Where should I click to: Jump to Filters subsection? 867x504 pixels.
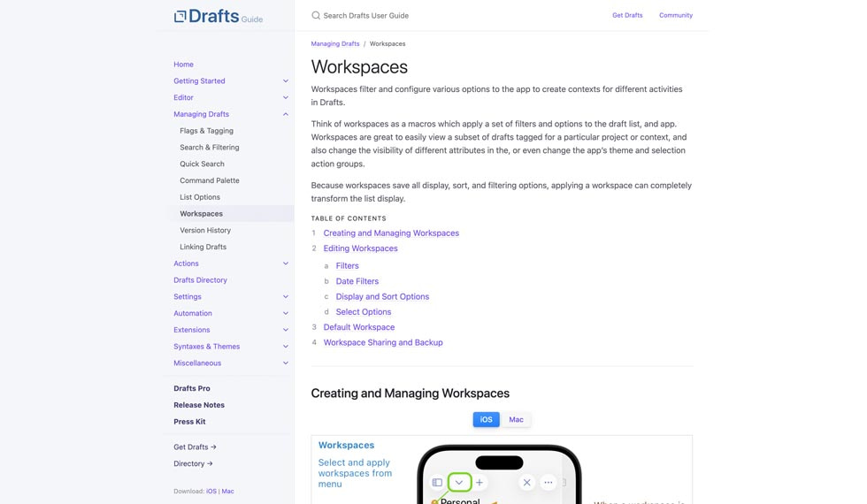(x=347, y=266)
